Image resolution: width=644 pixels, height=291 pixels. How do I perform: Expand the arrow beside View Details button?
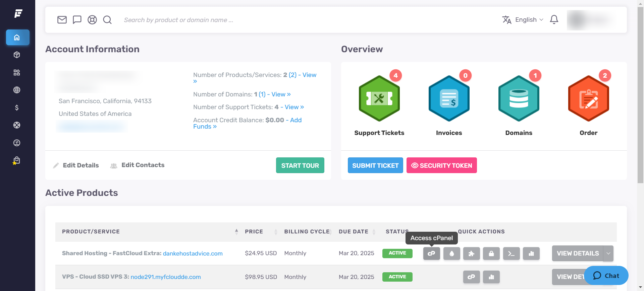(x=608, y=253)
